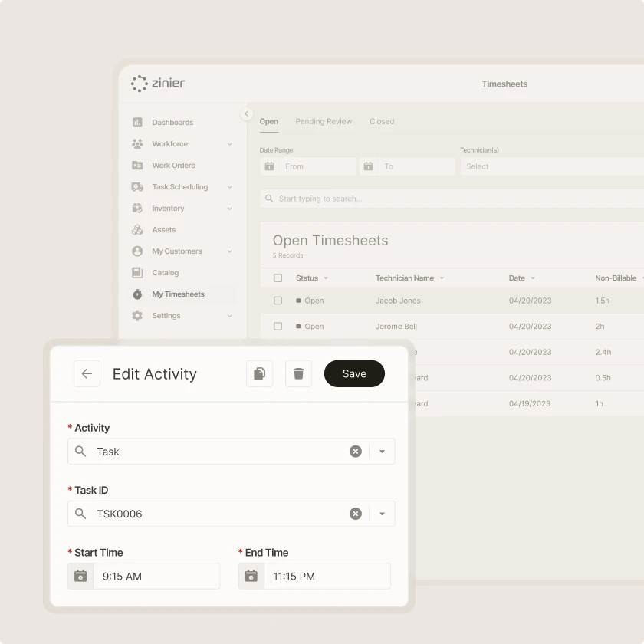Switch to the Pending Review tab

coord(324,122)
